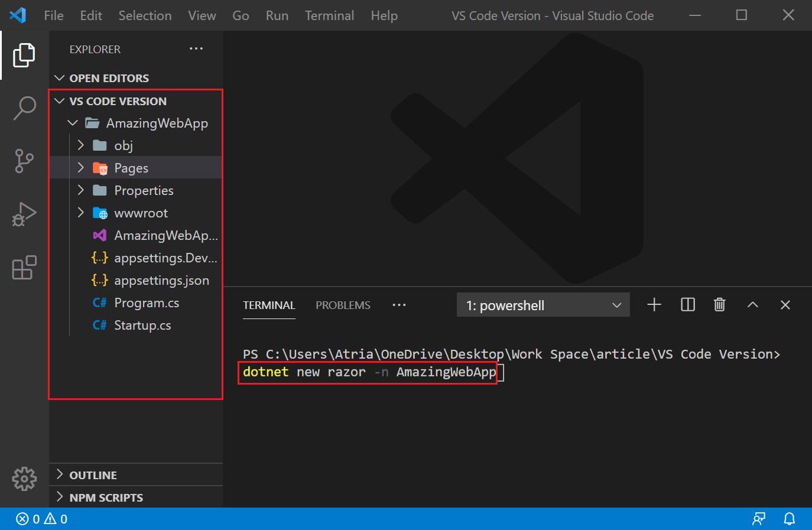Select the AmazingWebAp... project file name
The width and height of the screenshot is (812, 530).
click(x=166, y=236)
